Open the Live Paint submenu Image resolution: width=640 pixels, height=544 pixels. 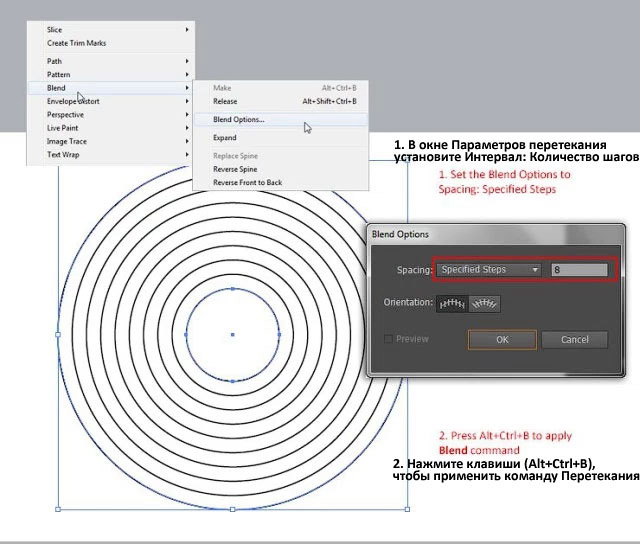pyautogui.click(x=111, y=128)
